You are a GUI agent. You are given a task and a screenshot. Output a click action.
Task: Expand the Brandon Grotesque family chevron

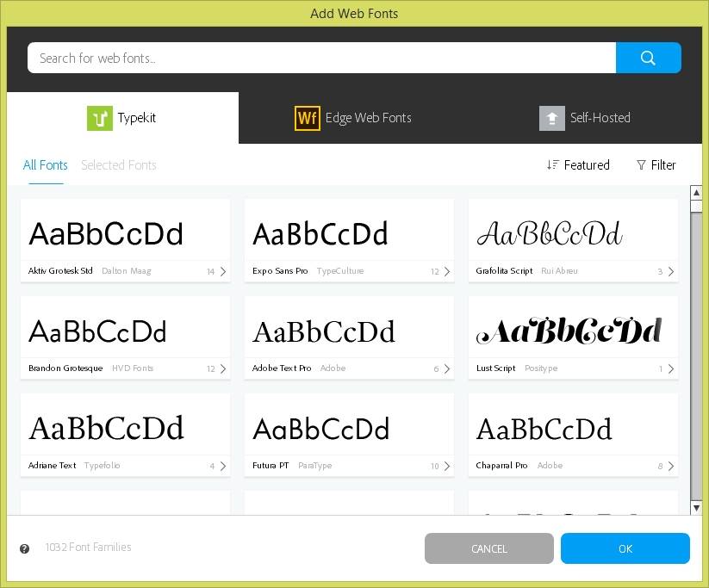coord(223,368)
